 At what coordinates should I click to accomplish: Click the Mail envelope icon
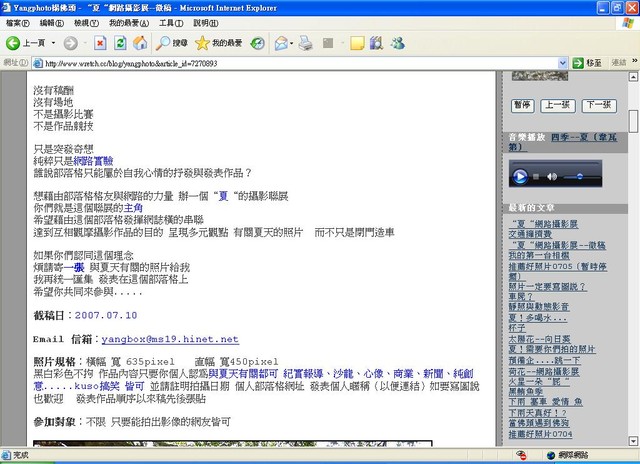(281, 43)
